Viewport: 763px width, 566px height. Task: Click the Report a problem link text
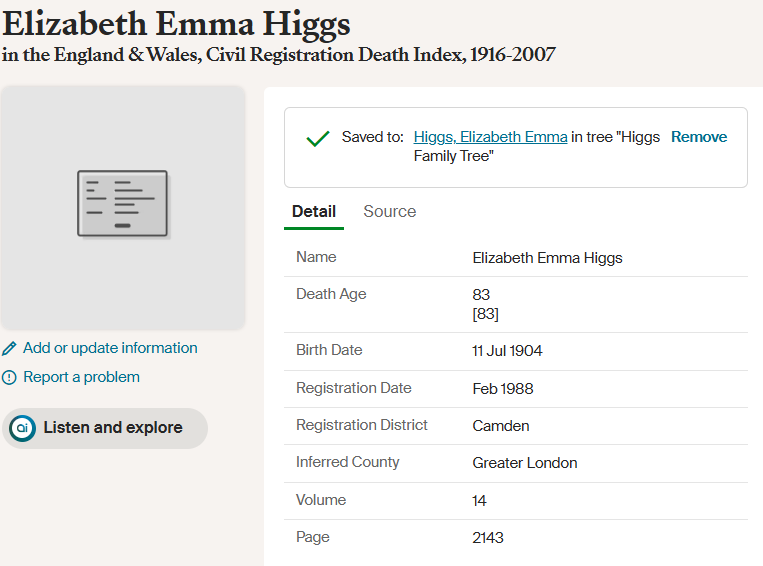click(x=81, y=377)
